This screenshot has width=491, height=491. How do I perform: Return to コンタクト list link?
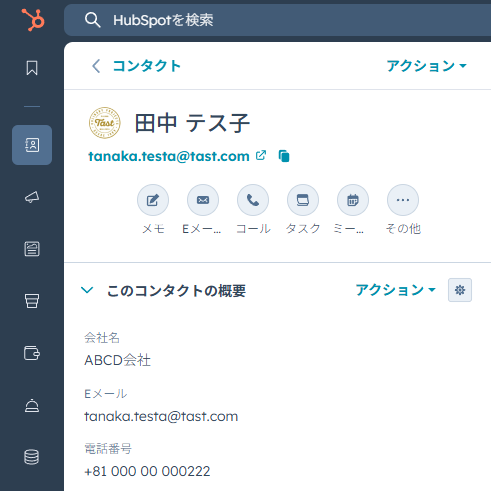pyautogui.click(x=147, y=66)
